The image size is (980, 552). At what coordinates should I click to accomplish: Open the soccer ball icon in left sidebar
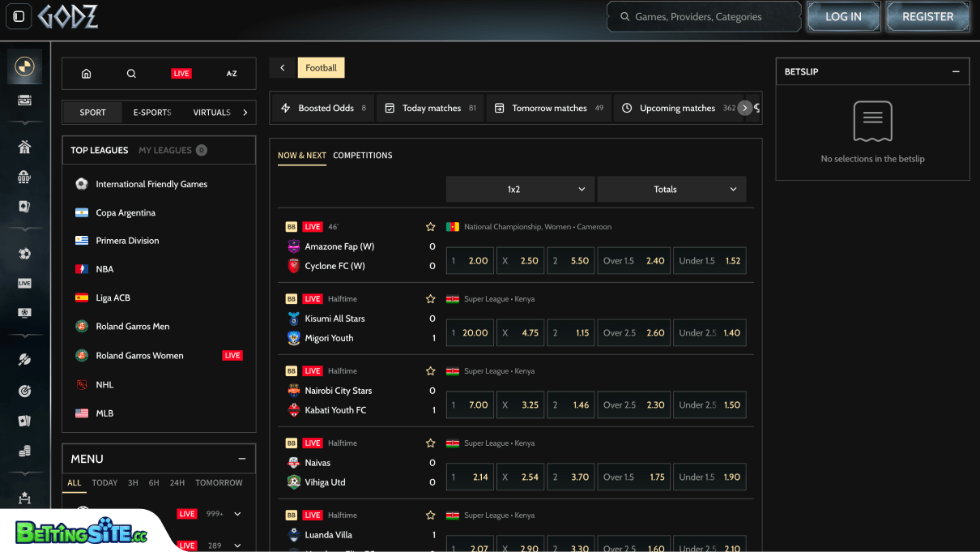25,254
